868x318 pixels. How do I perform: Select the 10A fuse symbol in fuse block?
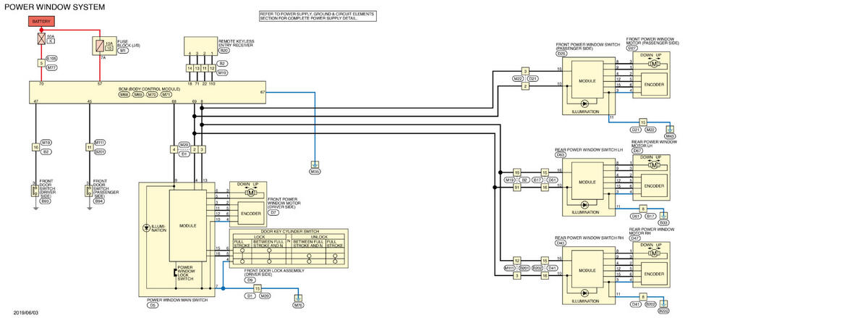[101, 46]
